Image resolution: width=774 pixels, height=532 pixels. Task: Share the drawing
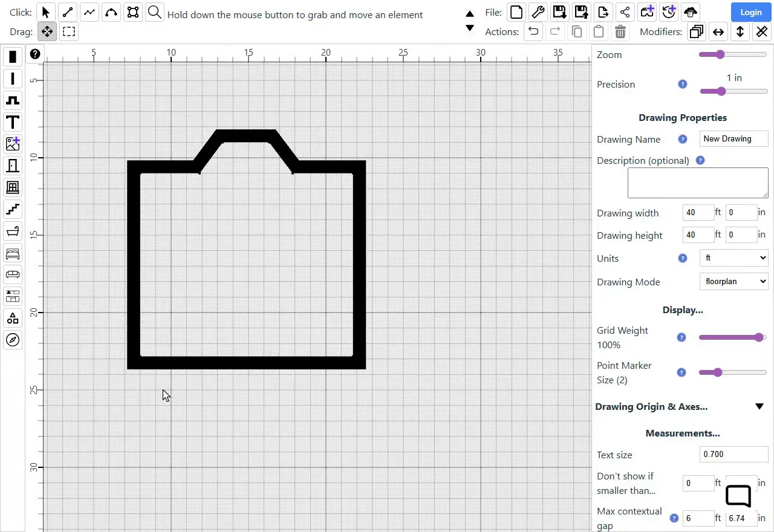click(625, 12)
